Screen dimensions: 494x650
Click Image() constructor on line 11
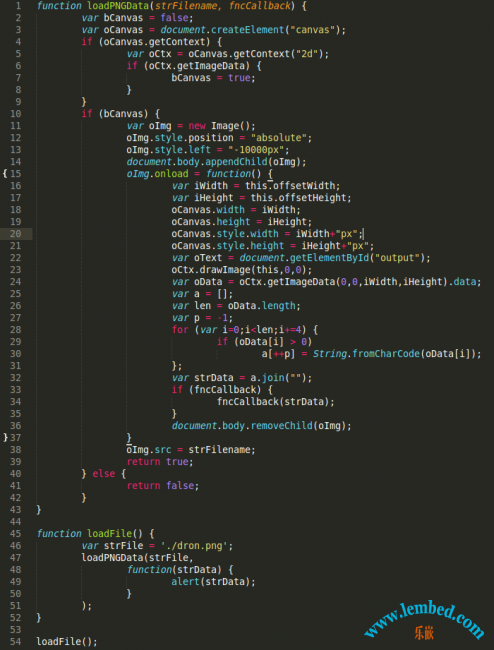[x=230, y=126]
